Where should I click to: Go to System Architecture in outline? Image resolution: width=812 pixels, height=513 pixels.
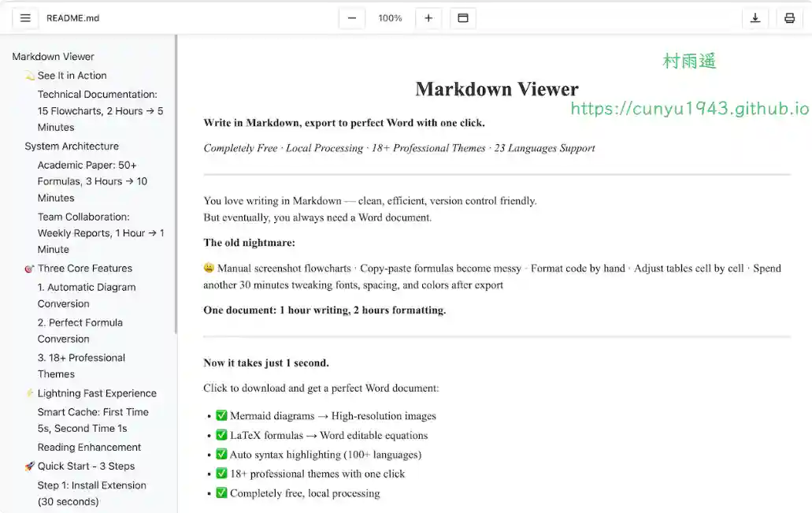[x=72, y=147]
